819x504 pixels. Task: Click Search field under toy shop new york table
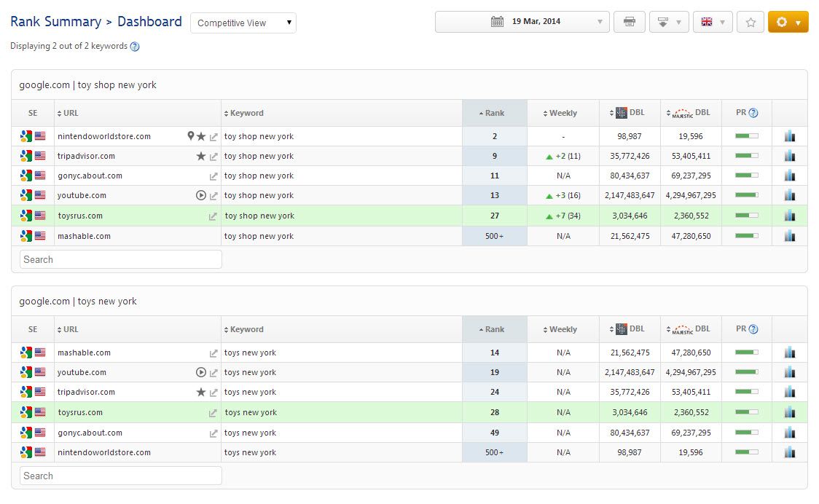click(x=120, y=259)
